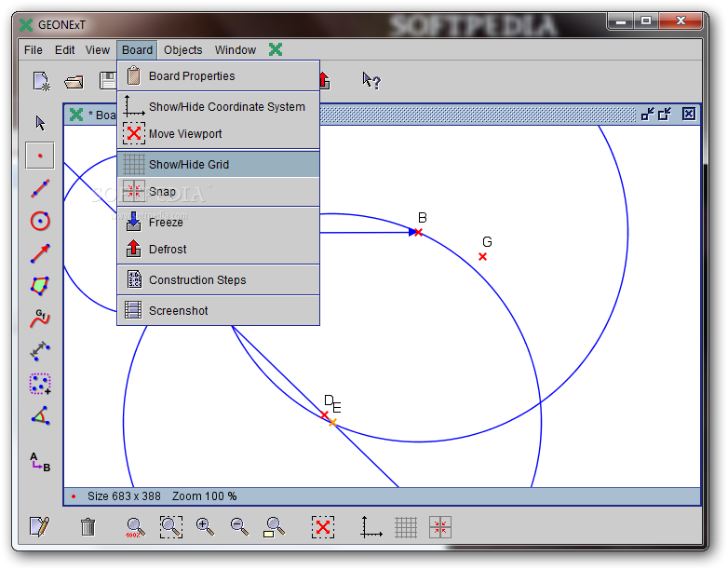
Task: Open the View menu
Action: pyautogui.click(x=97, y=49)
